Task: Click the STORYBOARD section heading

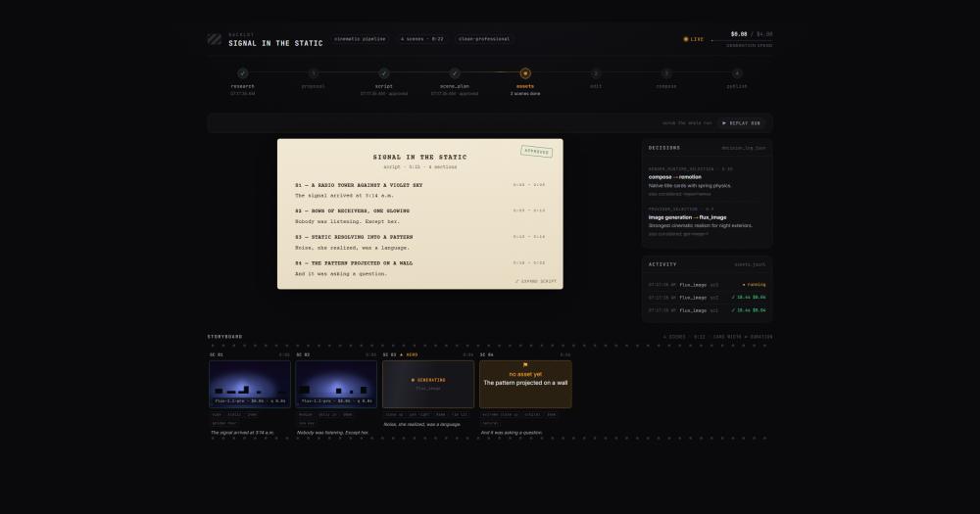Action: 225,337
